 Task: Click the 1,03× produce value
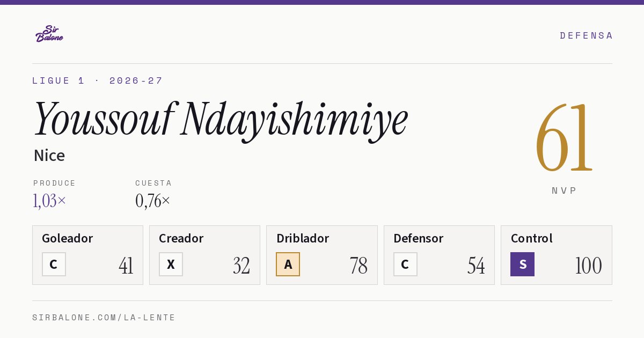point(49,201)
